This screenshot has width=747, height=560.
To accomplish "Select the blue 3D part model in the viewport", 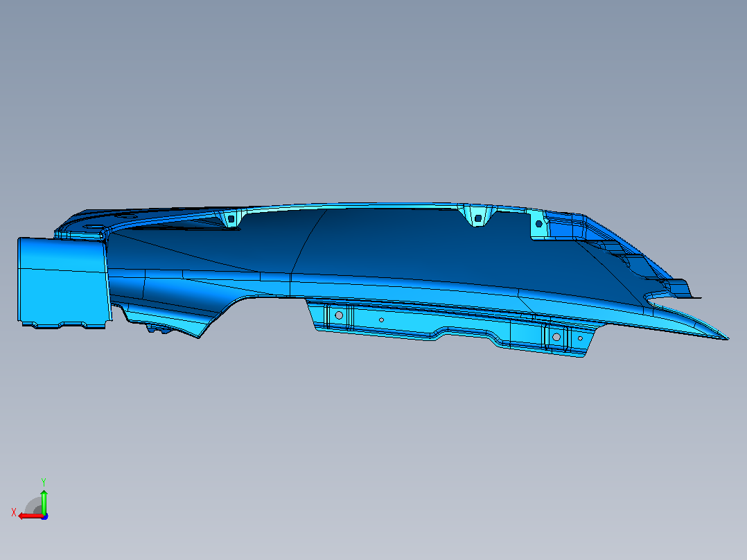I will [x=373, y=279].
